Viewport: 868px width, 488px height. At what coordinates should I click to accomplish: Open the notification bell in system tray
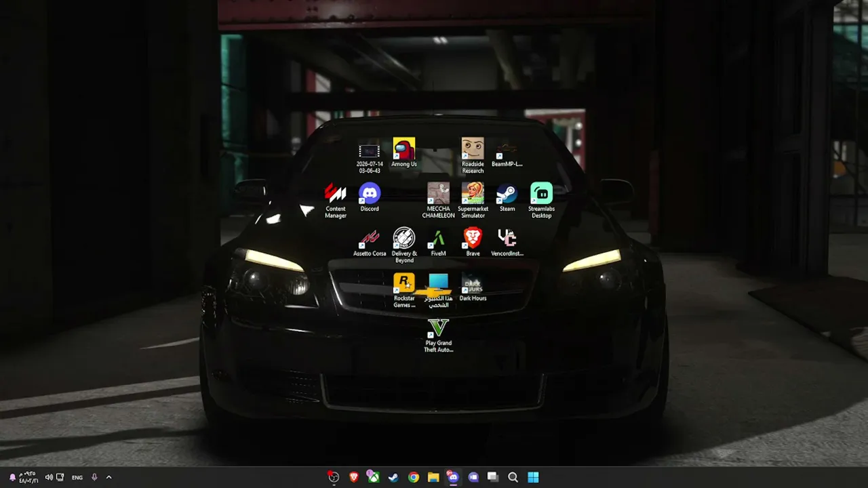click(x=12, y=477)
